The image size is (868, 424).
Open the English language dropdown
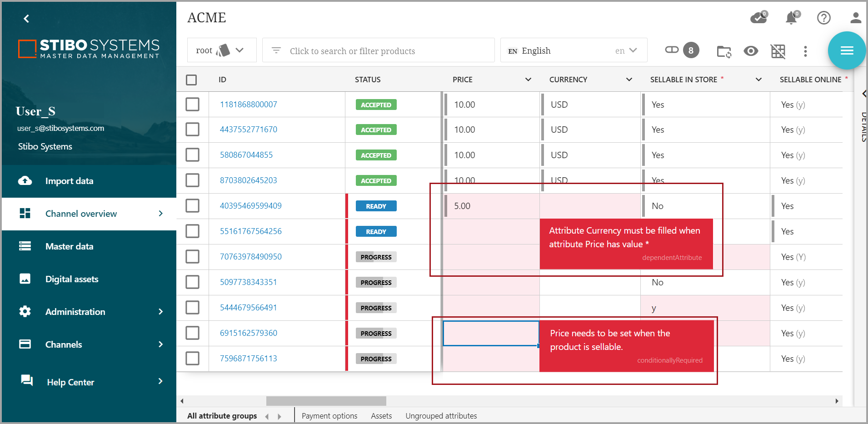pyautogui.click(x=574, y=50)
